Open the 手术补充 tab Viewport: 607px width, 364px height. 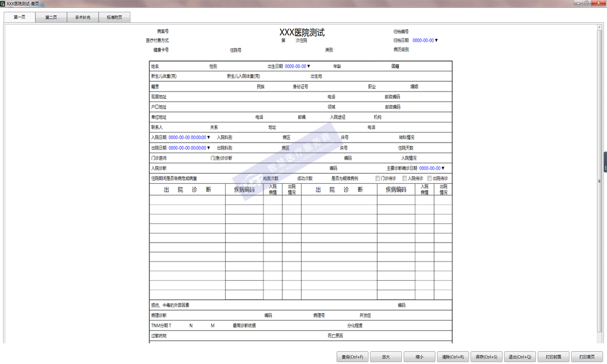point(83,18)
